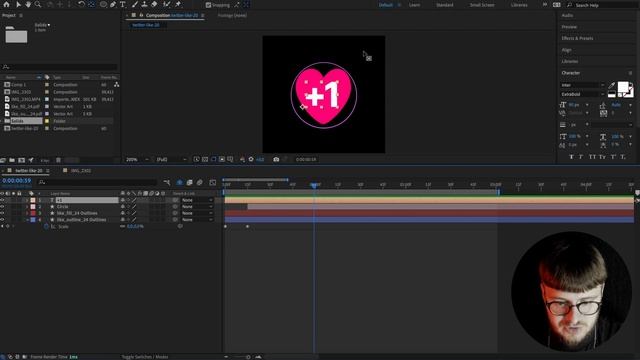Select the Pen tool
The image size is (640, 360).
coord(113,4)
